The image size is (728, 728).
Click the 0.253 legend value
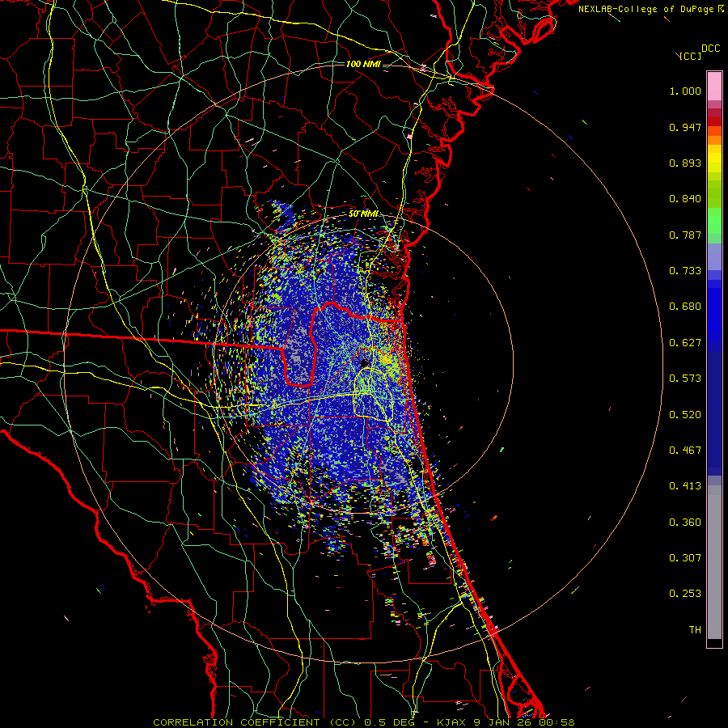click(685, 594)
